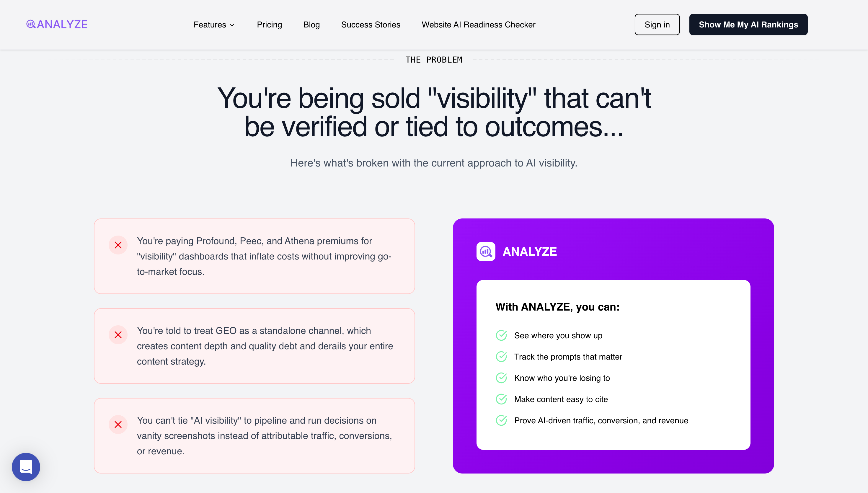
Task: Open the chat widget bubble
Action: 26,467
